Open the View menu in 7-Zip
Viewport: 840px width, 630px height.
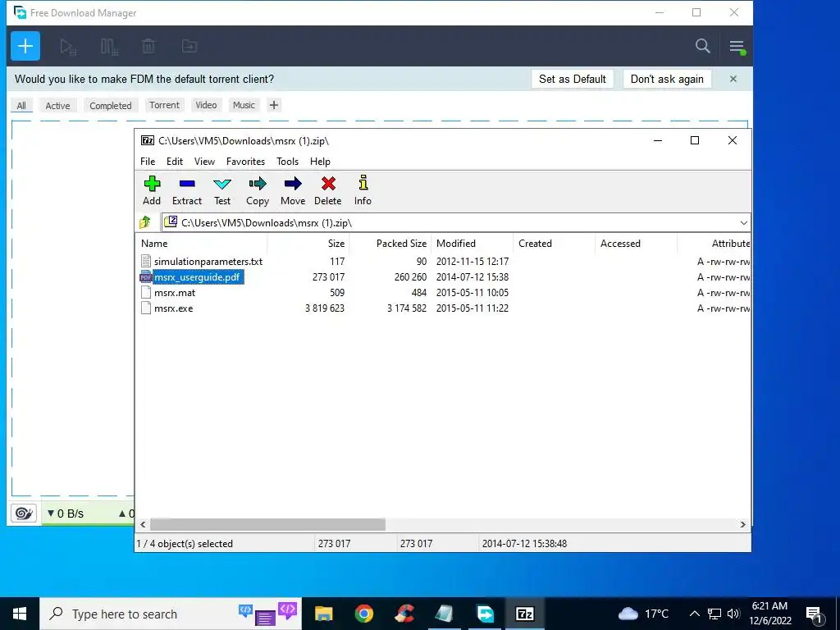point(204,162)
